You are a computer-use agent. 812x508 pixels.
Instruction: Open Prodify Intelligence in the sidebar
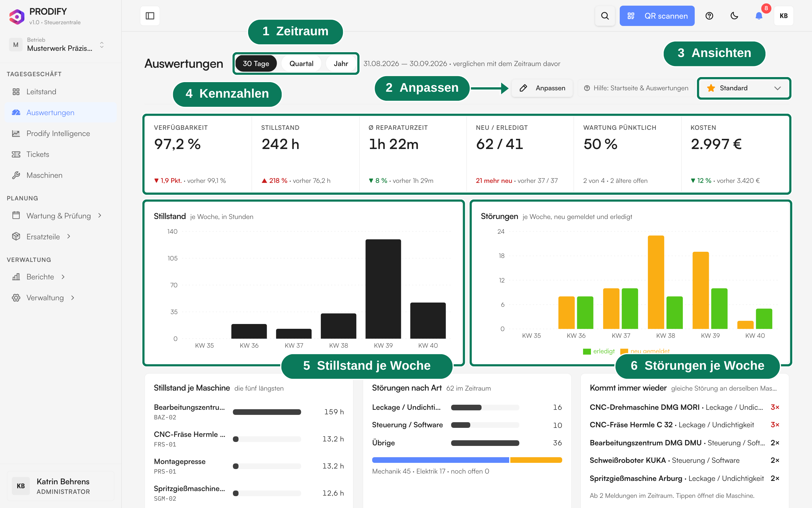(x=60, y=133)
